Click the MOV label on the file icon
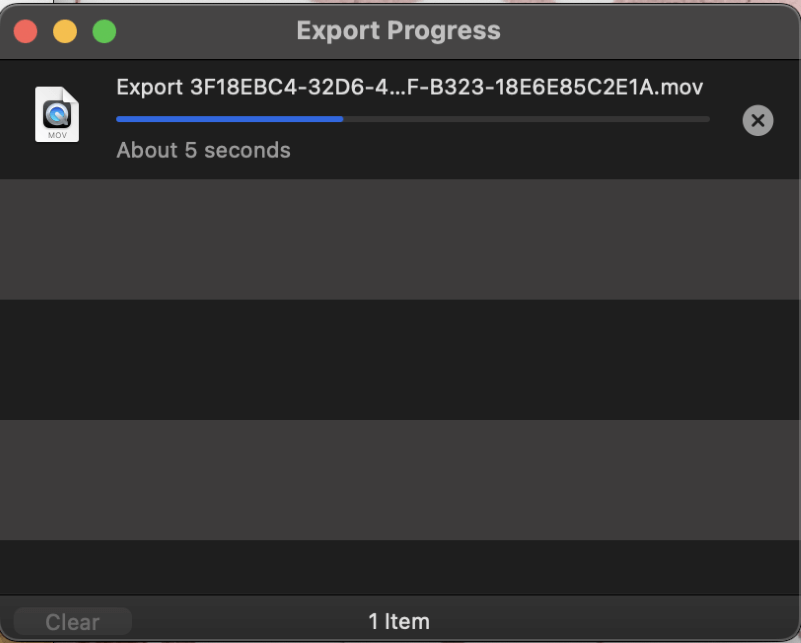The width and height of the screenshot is (801, 643). point(57,134)
